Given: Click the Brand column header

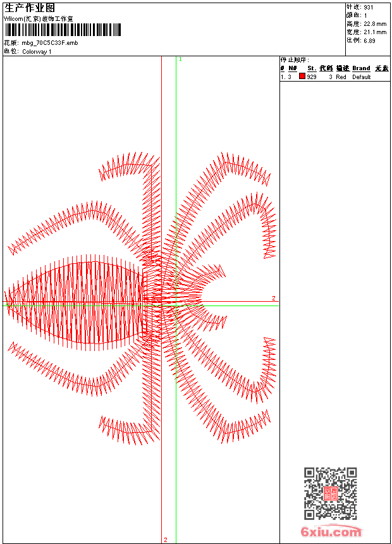Looking at the screenshot, I should [x=361, y=68].
